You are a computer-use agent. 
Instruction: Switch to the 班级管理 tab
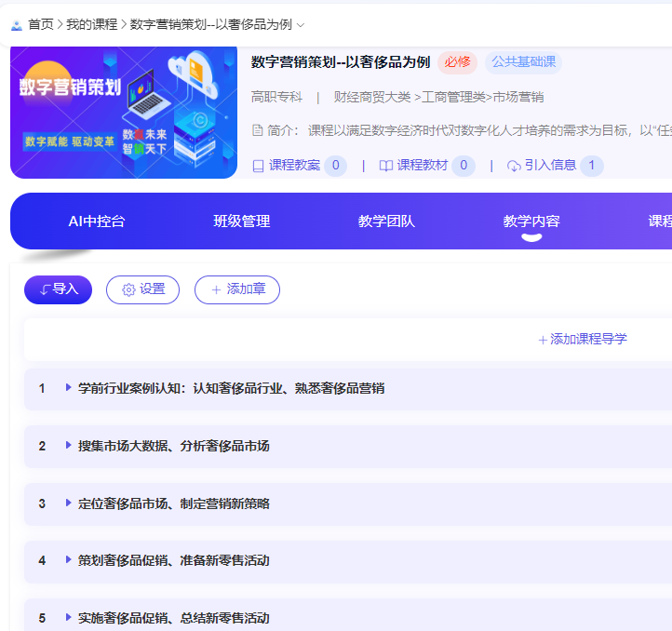point(242,222)
